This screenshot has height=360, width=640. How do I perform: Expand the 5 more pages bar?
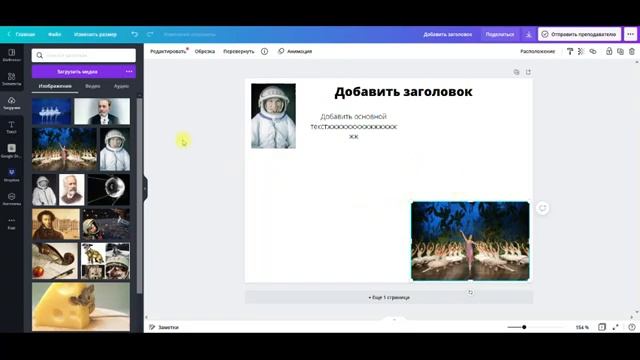point(389,298)
